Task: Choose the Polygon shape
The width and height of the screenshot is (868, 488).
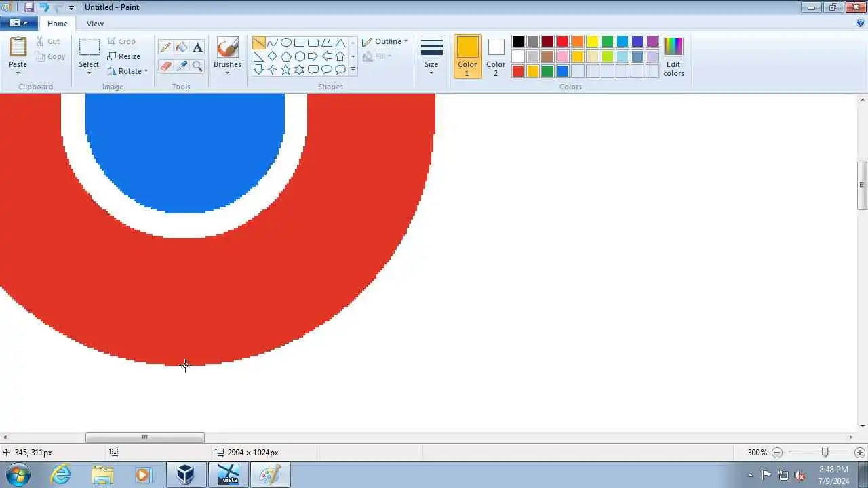Action: (326, 43)
